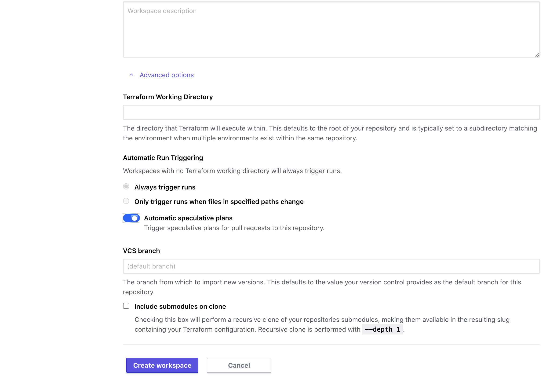The height and width of the screenshot is (392, 553).
Task: Click the upward chevron beside Advanced options
Action: [131, 75]
